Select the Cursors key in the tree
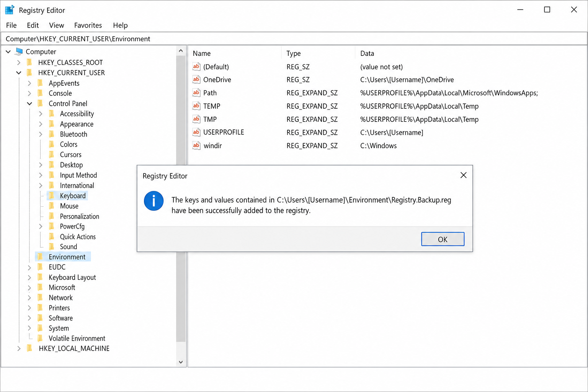 70,155
